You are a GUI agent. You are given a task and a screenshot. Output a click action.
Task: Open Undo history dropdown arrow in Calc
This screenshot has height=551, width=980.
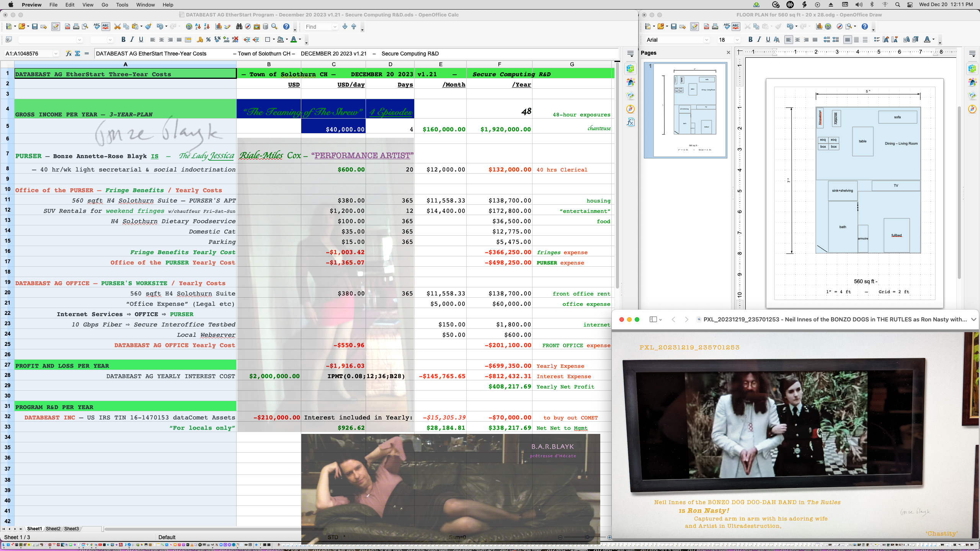[x=166, y=26]
